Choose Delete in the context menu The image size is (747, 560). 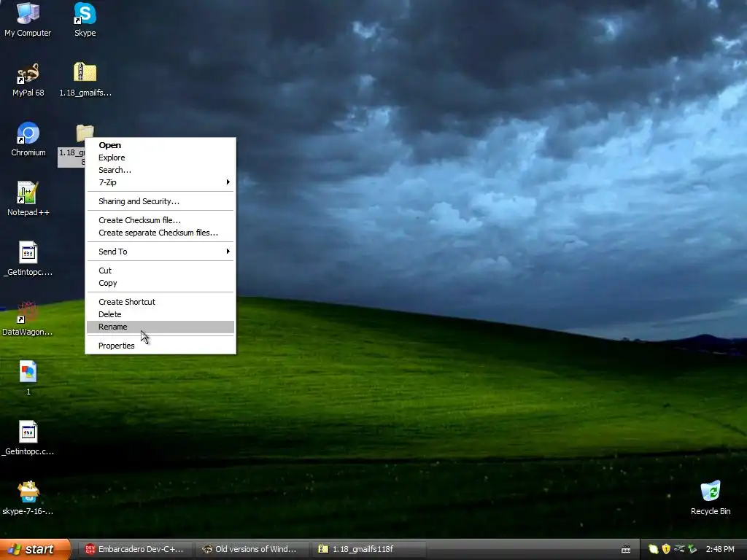[x=160, y=314]
